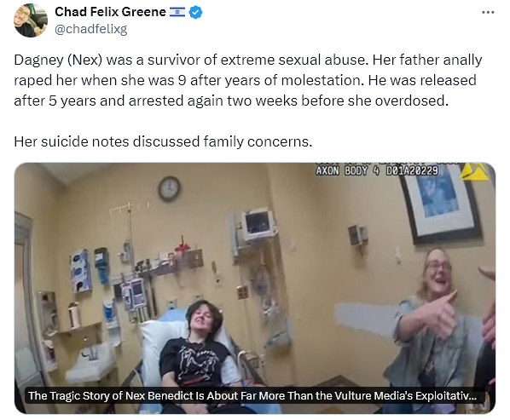Click the white sink in preview image
Screen dimensions: 510x420
(x=90, y=361)
